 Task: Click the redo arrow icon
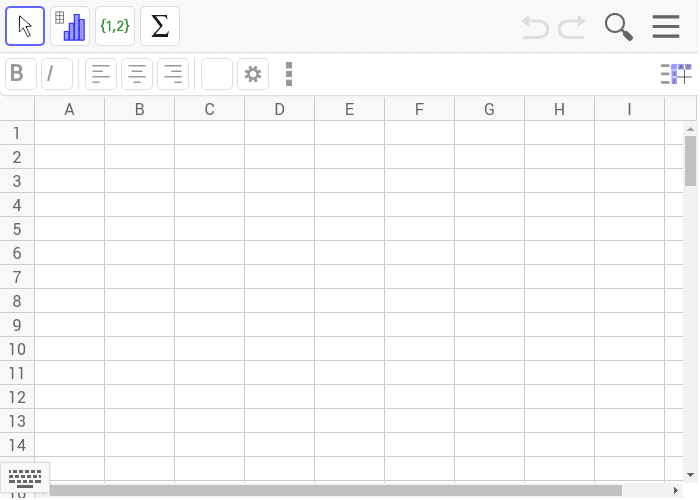[572, 27]
